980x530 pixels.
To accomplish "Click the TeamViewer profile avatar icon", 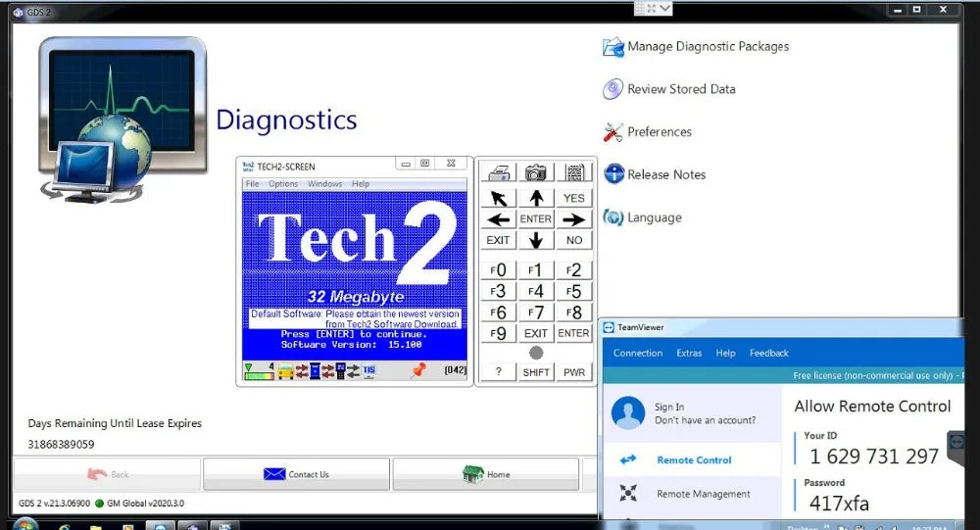I will pyautogui.click(x=628, y=412).
